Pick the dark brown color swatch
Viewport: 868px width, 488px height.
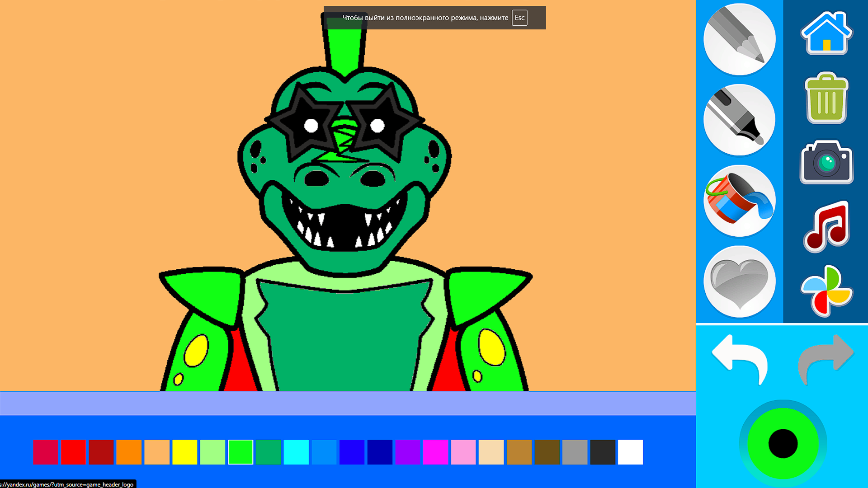(x=547, y=452)
